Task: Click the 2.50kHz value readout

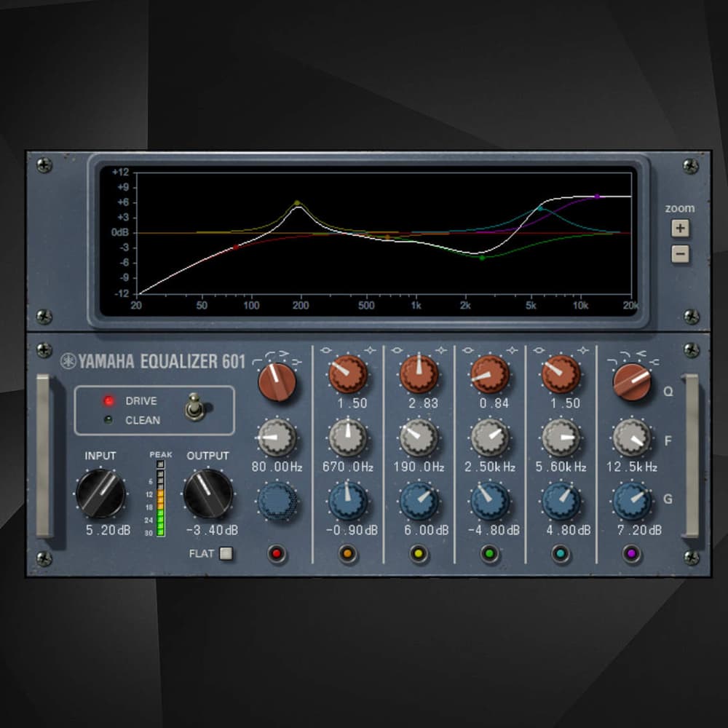Action: (490, 467)
